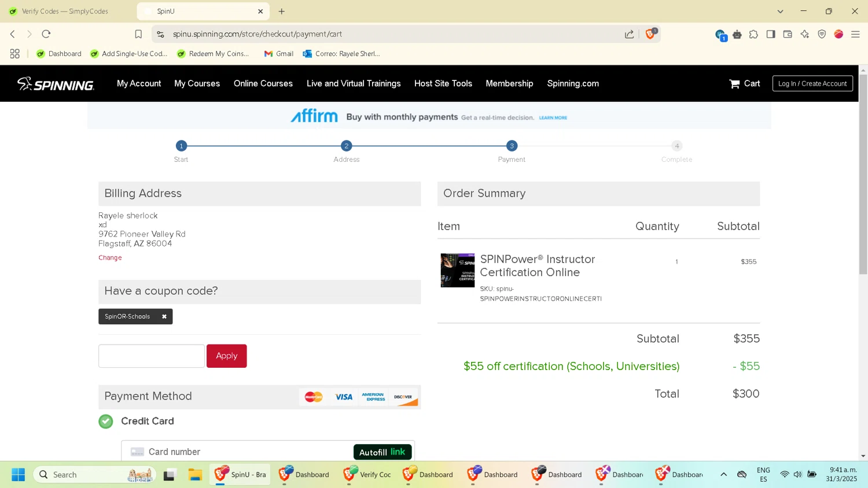Image resolution: width=868 pixels, height=488 pixels.
Task: Click the browser back arrow
Action: coord(13,34)
